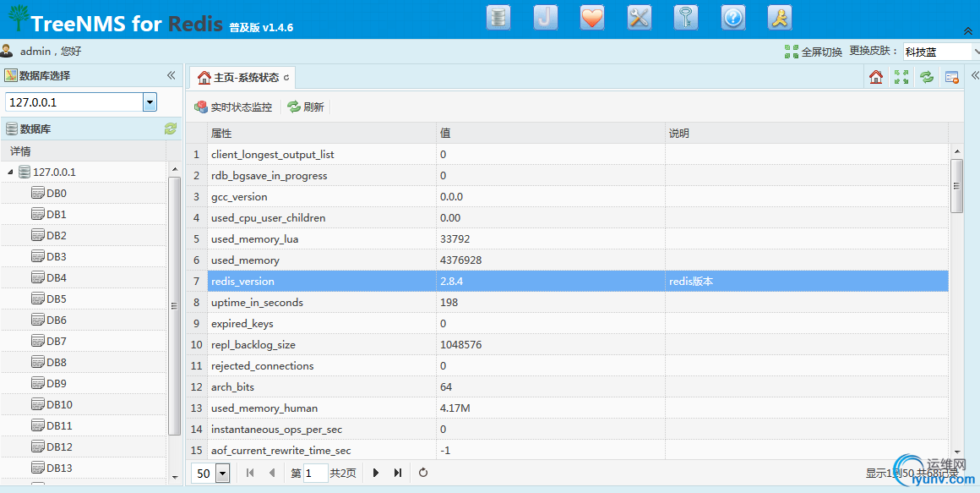
Task: Click the 数据库 panel header icon
Action: pos(11,129)
